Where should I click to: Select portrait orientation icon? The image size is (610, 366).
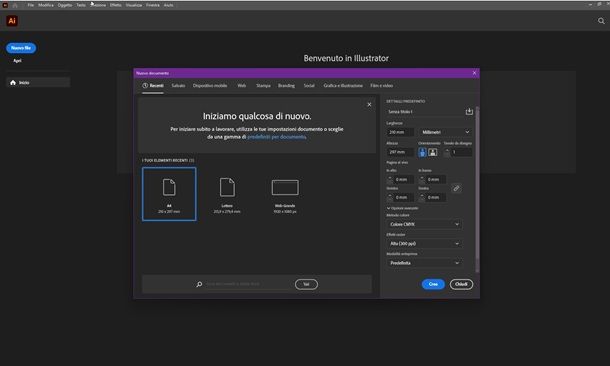422,152
